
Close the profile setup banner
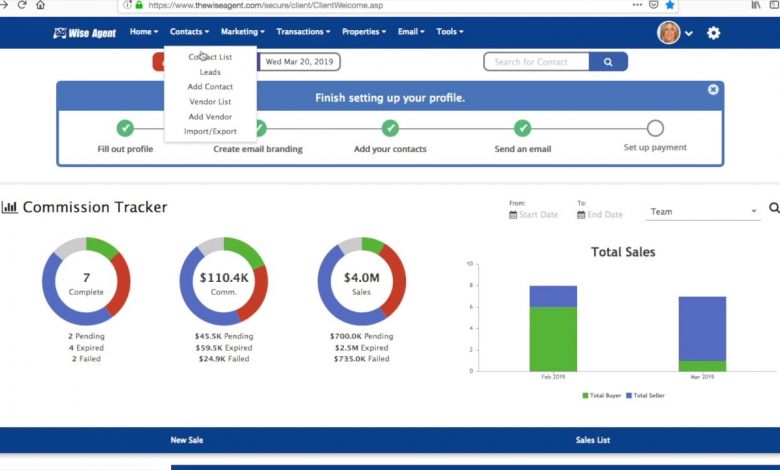713,90
